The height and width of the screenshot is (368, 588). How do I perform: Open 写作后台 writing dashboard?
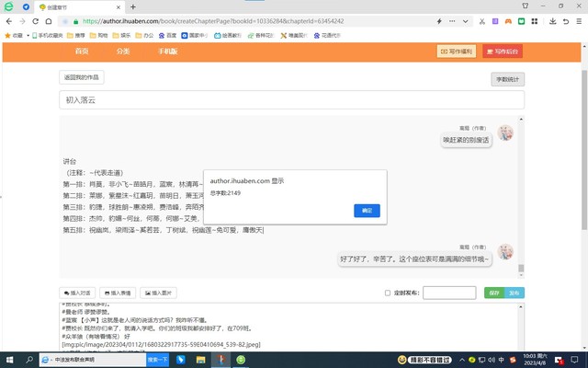tap(503, 52)
